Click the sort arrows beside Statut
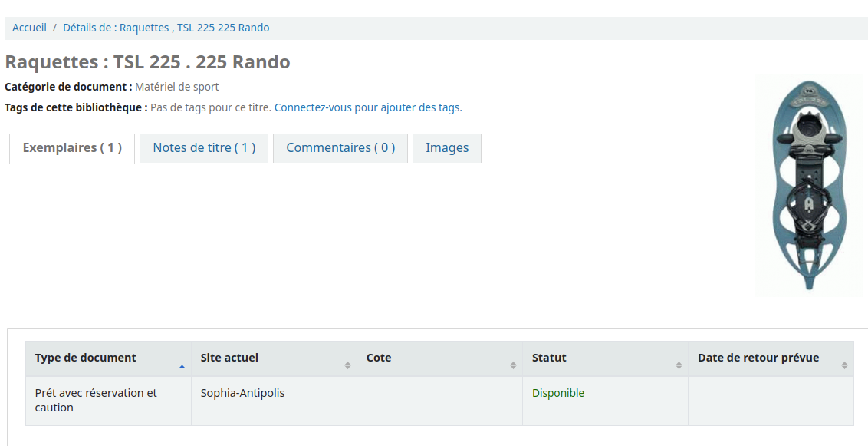This screenshot has height=446, width=868. tap(679, 365)
